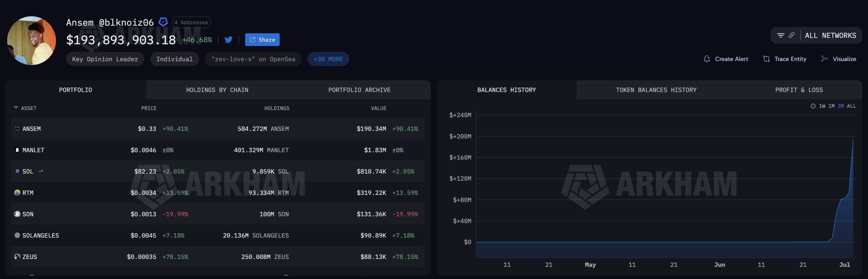Click Ansem's profile avatar

click(32, 41)
